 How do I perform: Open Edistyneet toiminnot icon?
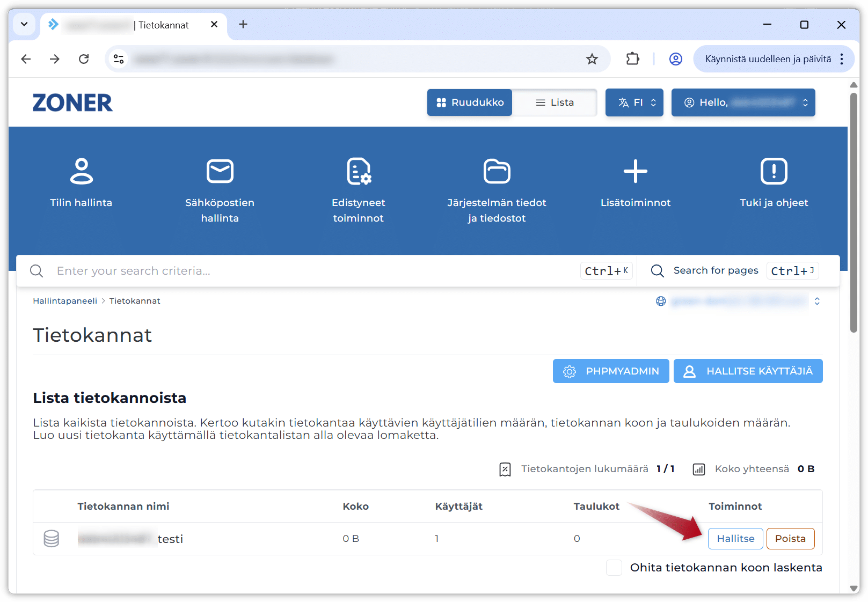pyautogui.click(x=358, y=171)
